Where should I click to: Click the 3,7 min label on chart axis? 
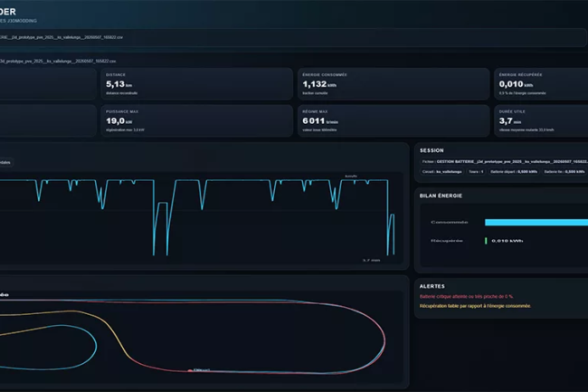coord(371,260)
